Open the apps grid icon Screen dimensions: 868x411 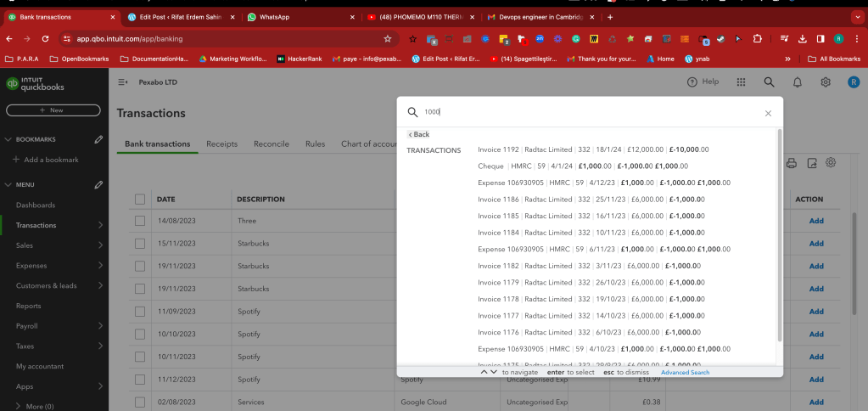point(742,82)
